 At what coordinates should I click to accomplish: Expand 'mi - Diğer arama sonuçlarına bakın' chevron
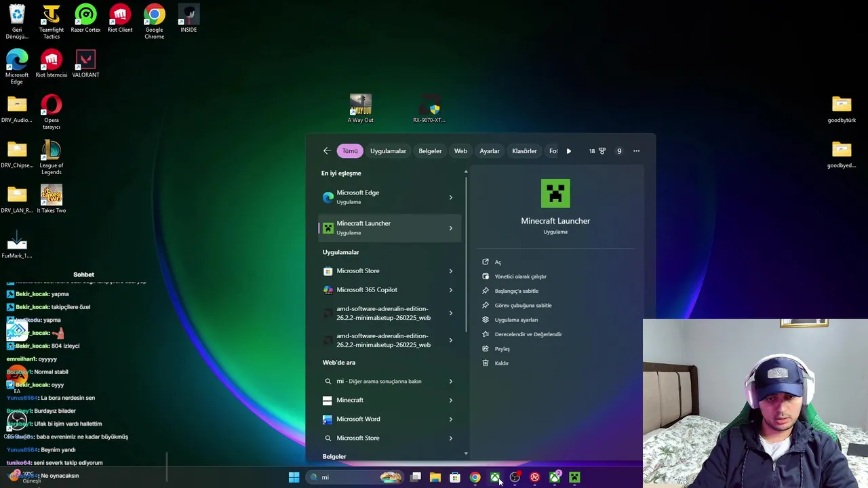click(x=450, y=382)
